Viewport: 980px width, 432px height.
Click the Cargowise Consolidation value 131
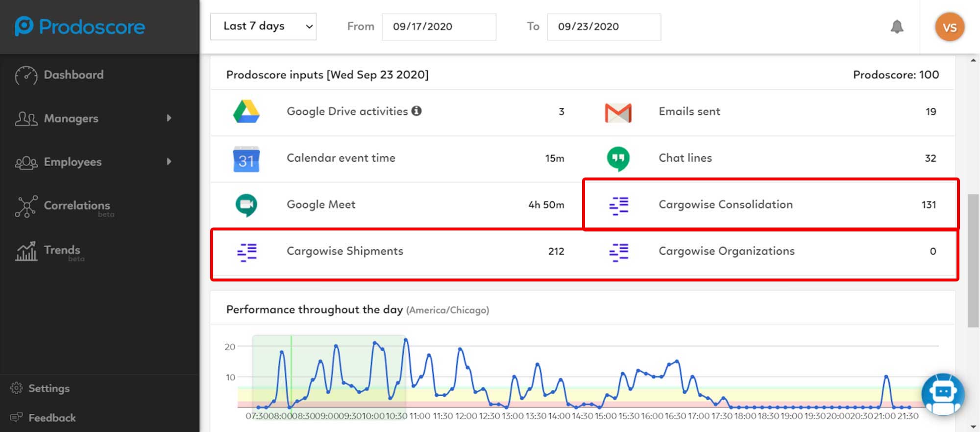[929, 205]
